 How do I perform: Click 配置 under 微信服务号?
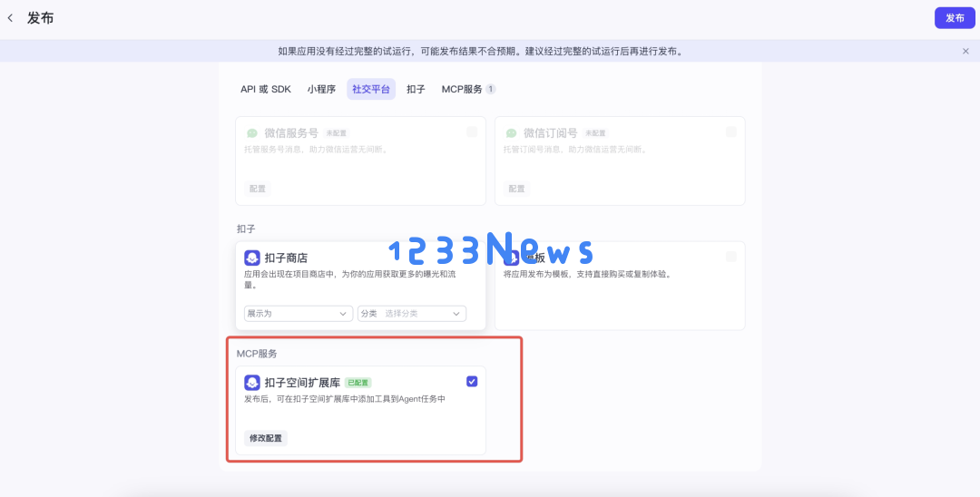pos(258,189)
